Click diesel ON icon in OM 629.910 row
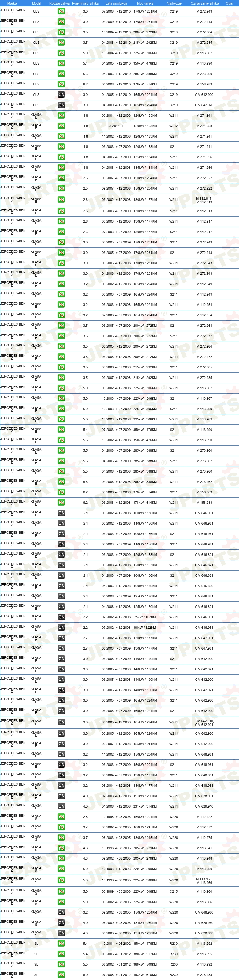 (x=61, y=807)
